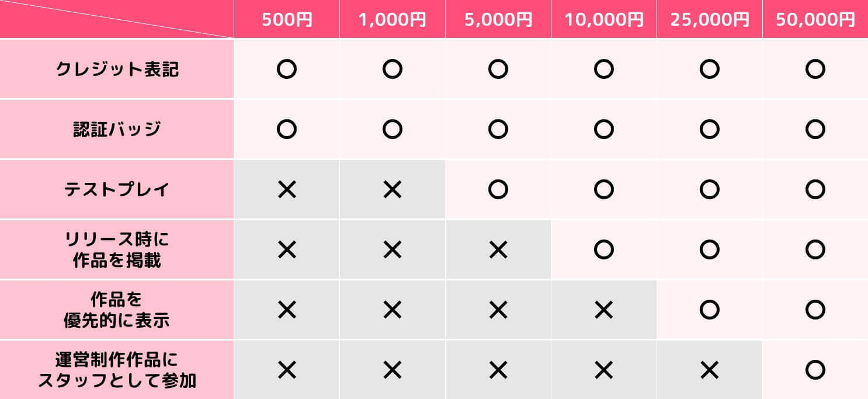Select the 1,000円 column header
Image resolution: width=868 pixels, height=399 pixels.
392,20
